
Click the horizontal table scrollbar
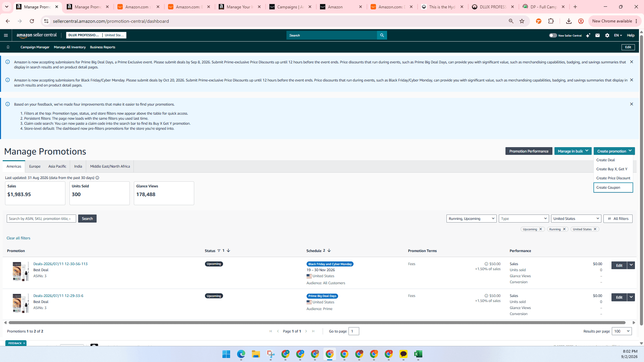(x=317, y=323)
